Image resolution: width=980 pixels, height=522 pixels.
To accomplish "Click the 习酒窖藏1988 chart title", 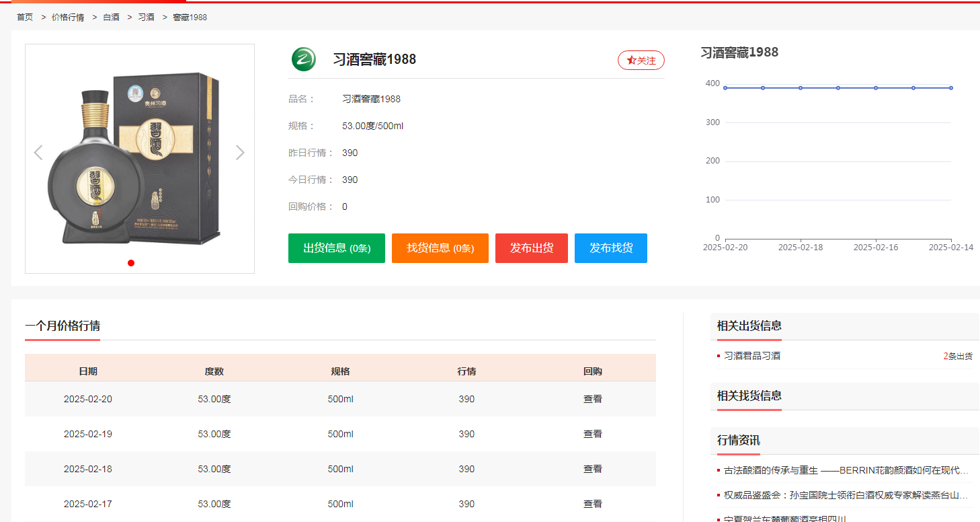I will (x=739, y=52).
